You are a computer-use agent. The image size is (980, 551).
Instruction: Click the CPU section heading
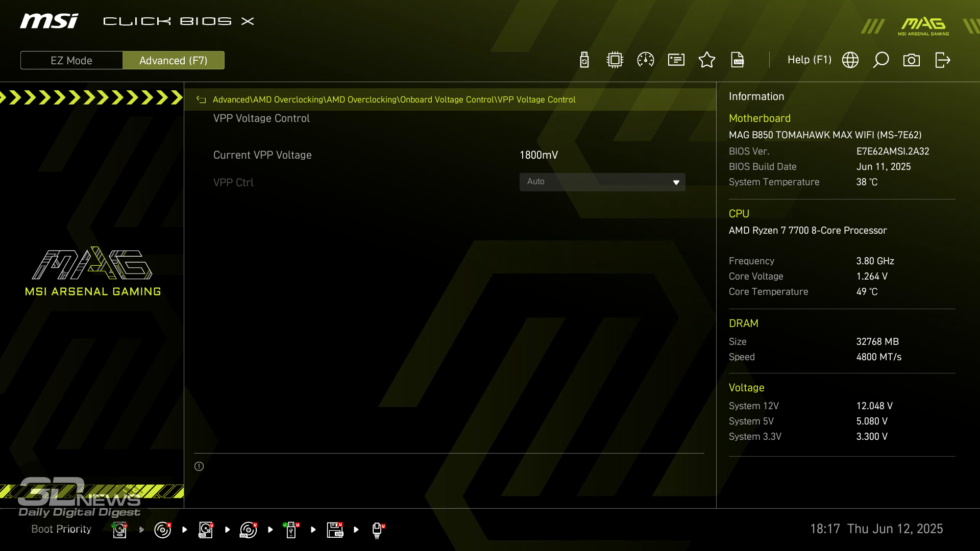pyautogui.click(x=739, y=214)
